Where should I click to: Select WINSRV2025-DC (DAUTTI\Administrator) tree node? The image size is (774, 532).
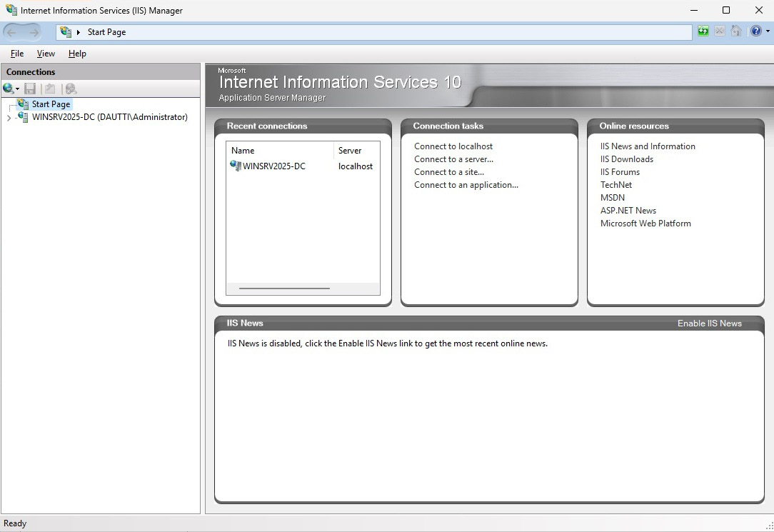109,117
